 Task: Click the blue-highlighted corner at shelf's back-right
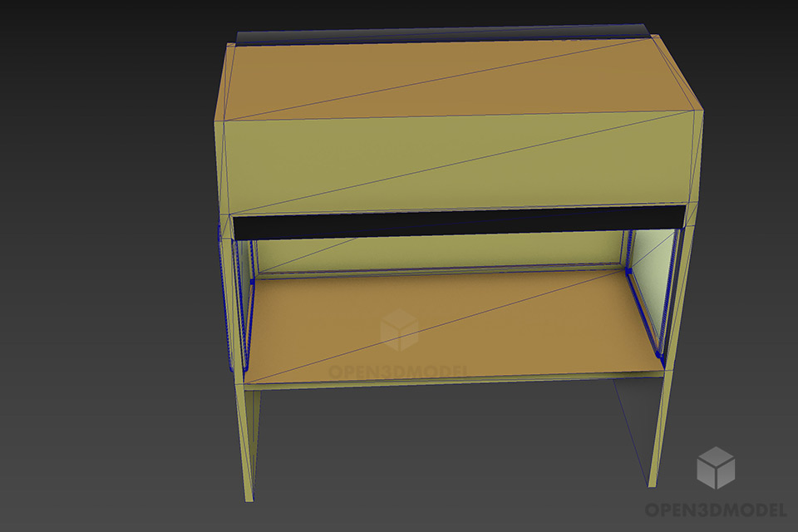click(628, 270)
